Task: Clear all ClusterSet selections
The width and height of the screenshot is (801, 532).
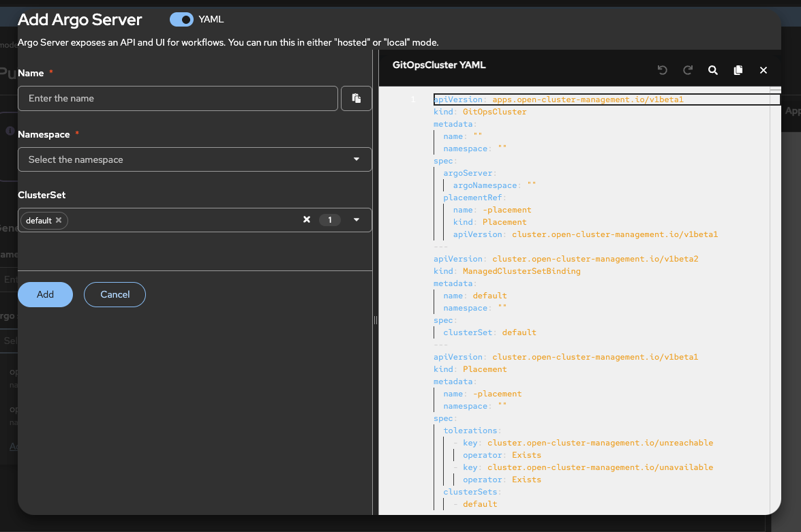Action: coord(307,219)
